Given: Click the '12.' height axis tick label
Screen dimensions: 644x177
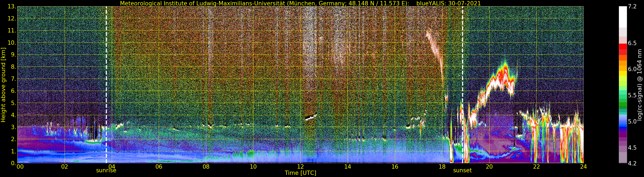Looking at the screenshot, I should click(12, 18).
